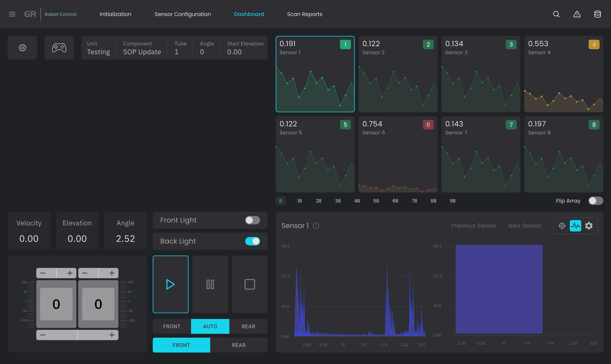The width and height of the screenshot is (611, 364).
Task: Select the Sensor 2 card
Action: point(398,74)
